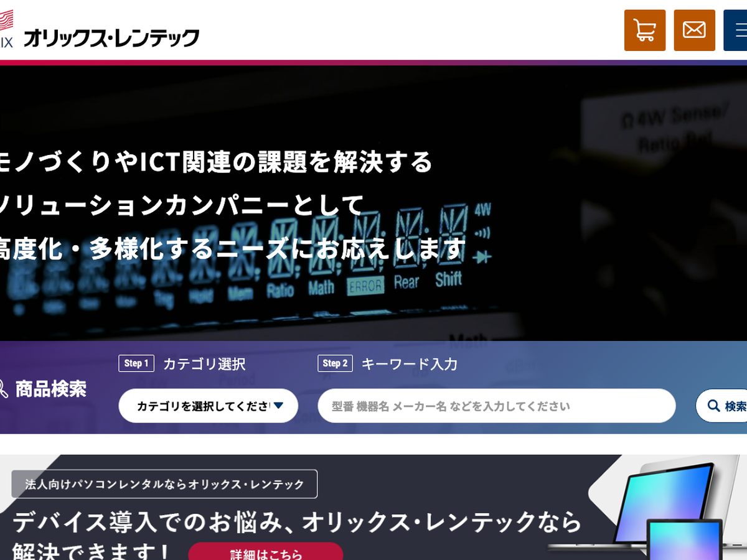The image size is (747, 560).
Task: Click the hero headline モノづくりやICT関連の課題を解決する
Action: click(215, 162)
